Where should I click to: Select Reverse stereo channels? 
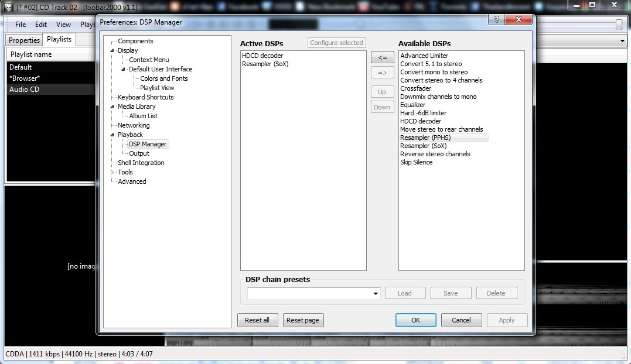click(x=435, y=154)
